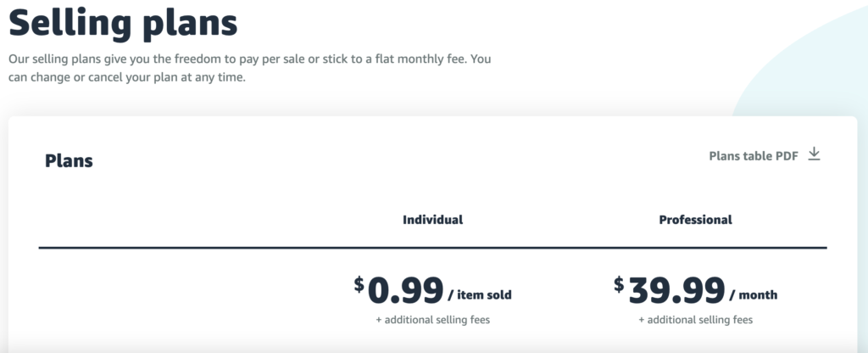Click the $0.99 Individual price
Image resolution: width=868 pixels, height=353 pixels.
(x=405, y=290)
